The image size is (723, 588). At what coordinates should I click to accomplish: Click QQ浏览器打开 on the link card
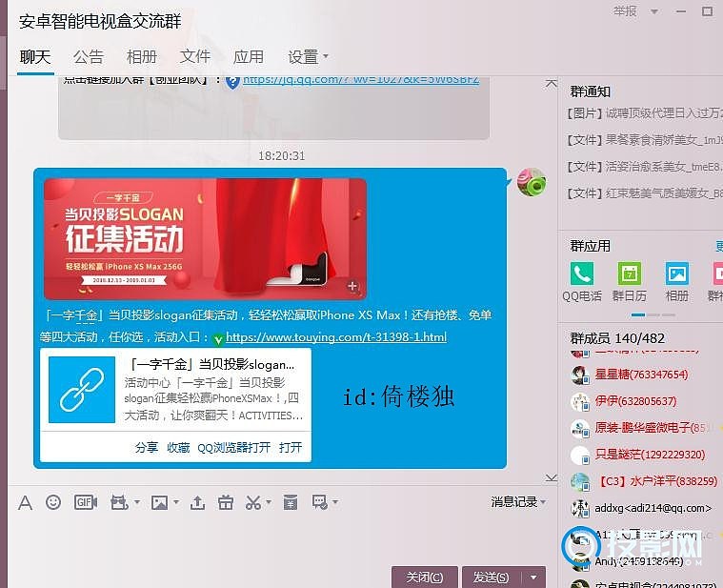233,447
